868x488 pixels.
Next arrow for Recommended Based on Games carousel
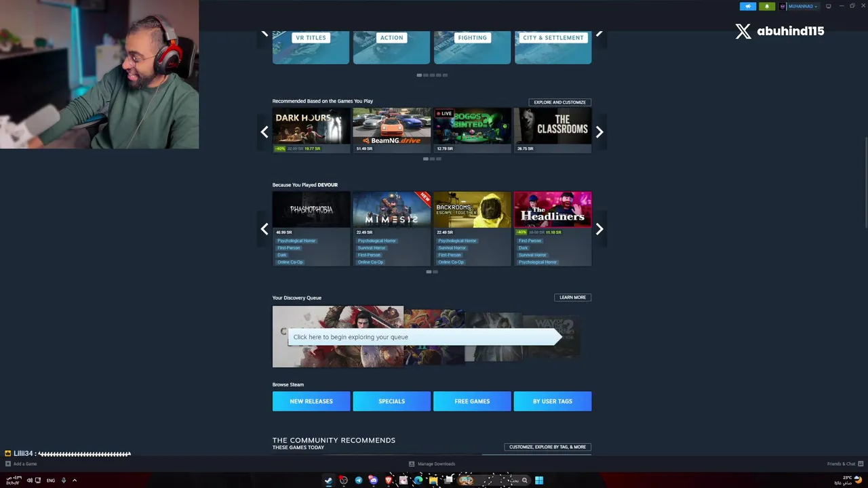599,132
